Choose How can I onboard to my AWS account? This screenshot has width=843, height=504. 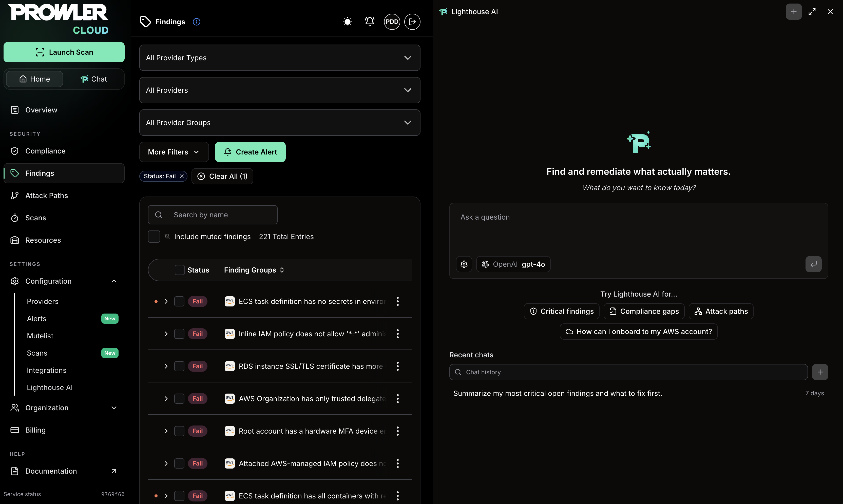tap(639, 332)
